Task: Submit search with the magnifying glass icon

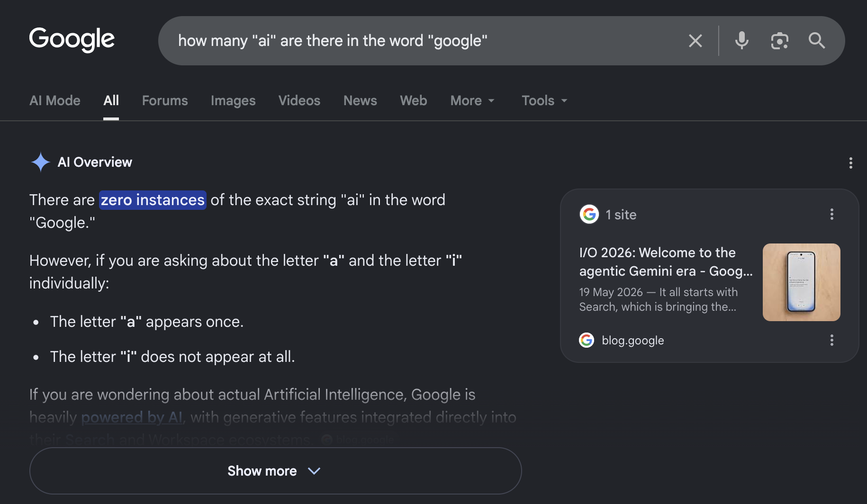Action: [817, 41]
